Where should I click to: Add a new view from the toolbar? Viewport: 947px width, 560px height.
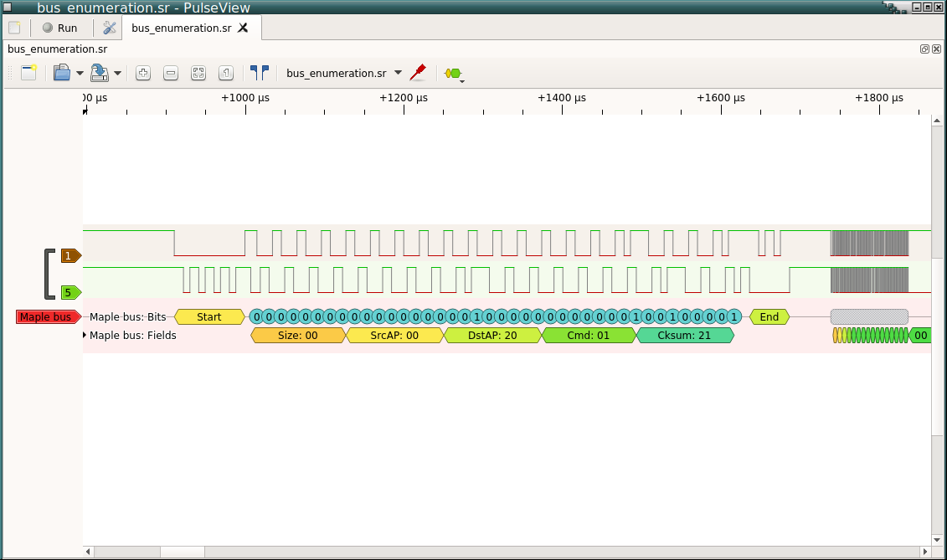point(29,73)
